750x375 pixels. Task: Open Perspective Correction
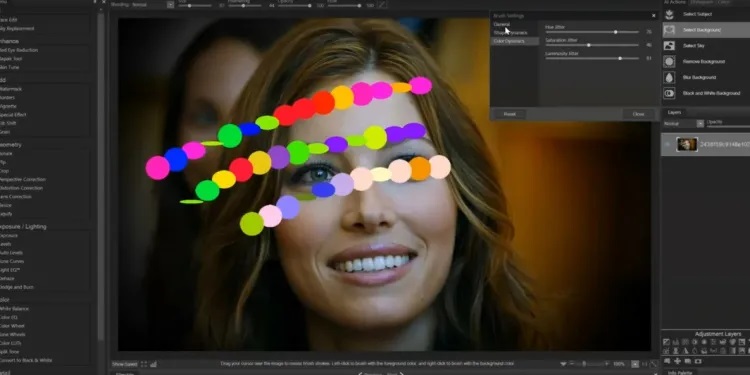[x=22, y=179]
